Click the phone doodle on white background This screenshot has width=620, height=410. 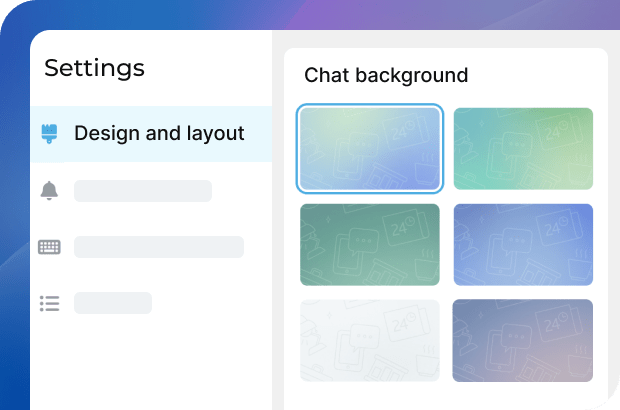[x=349, y=350]
